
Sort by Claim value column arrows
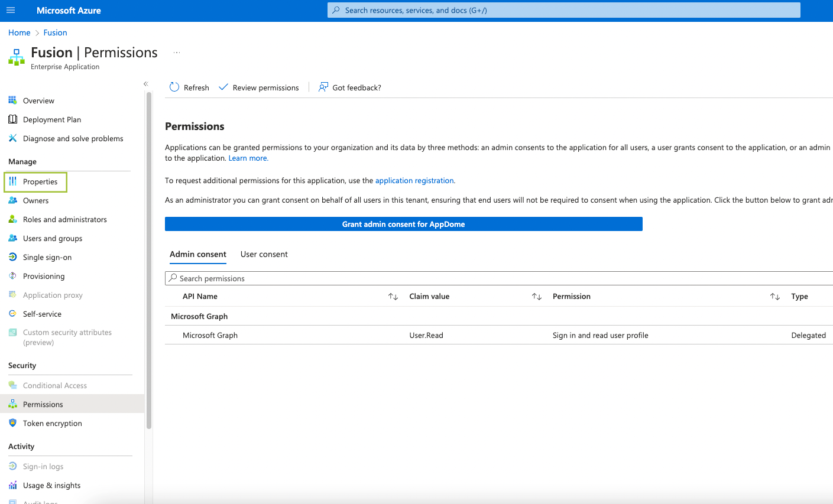pyautogui.click(x=537, y=297)
